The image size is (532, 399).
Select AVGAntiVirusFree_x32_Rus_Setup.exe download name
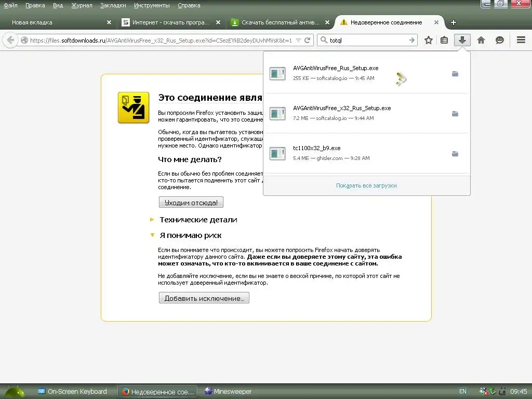pos(342,108)
